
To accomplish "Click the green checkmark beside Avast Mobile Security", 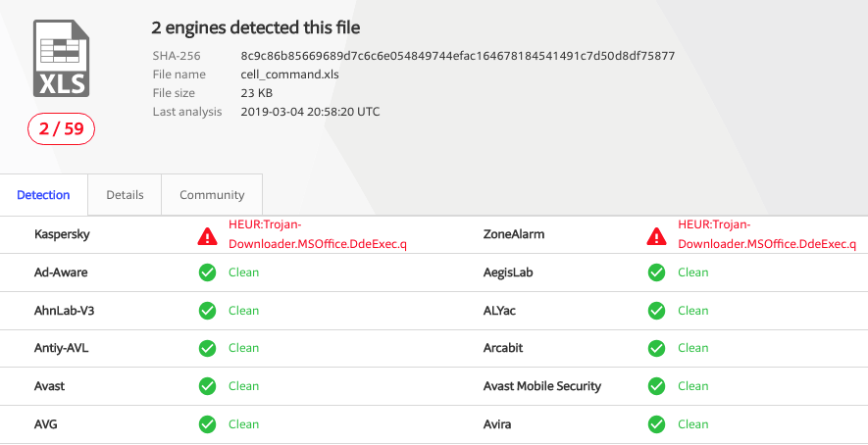I will 657,386.
